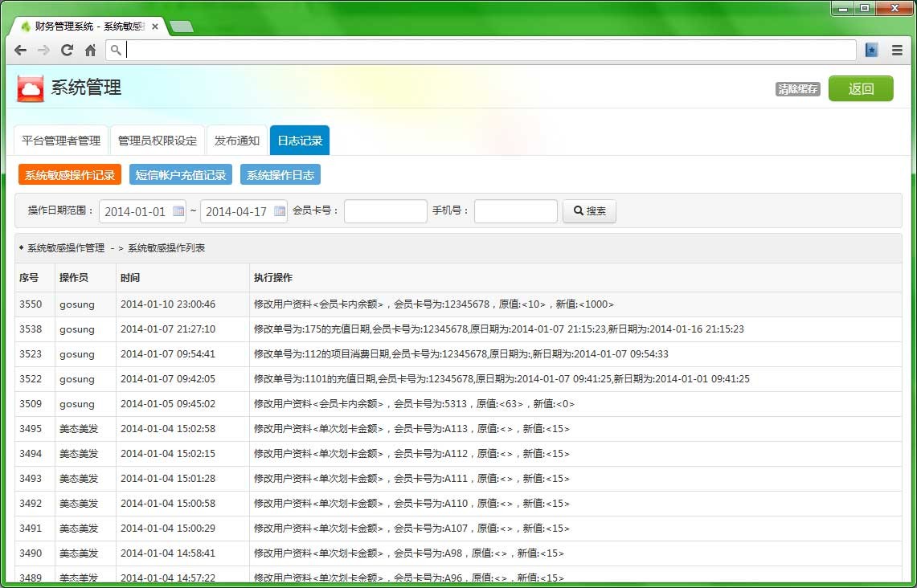Reload the page with refresh icon
Image resolution: width=917 pixels, height=588 pixels.
pos(68,51)
